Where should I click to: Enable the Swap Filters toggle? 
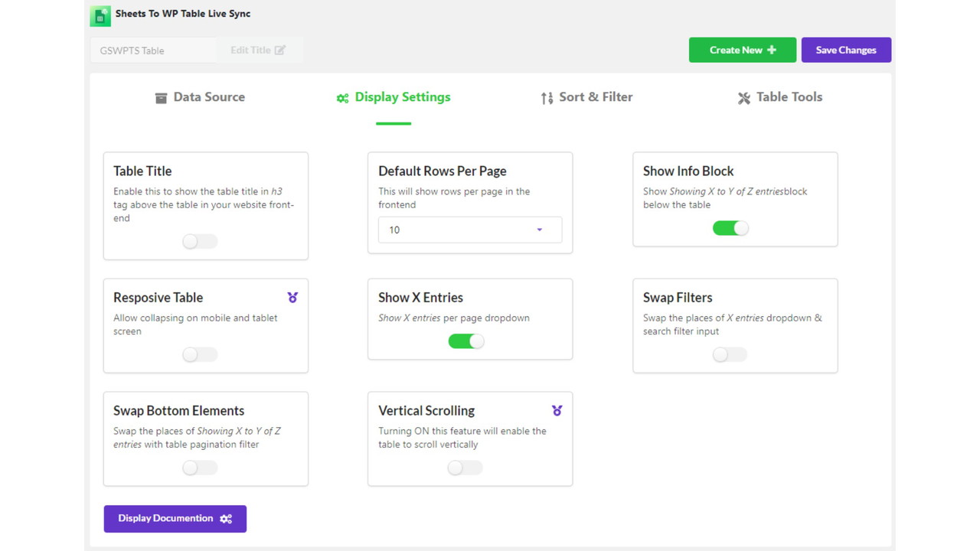click(730, 355)
